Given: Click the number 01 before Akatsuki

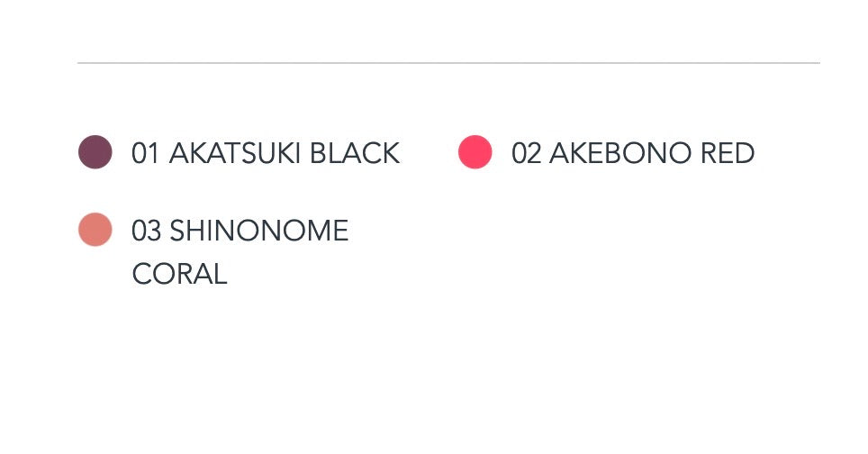Looking at the screenshot, I should coord(146,153).
